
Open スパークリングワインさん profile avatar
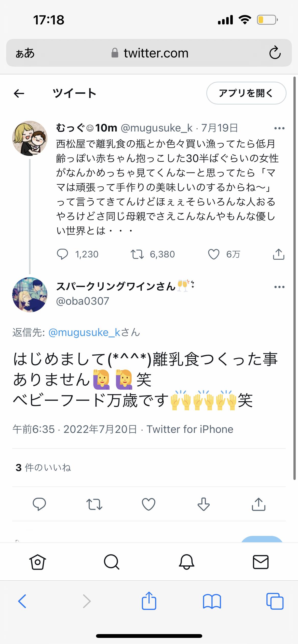pyautogui.click(x=30, y=295)
